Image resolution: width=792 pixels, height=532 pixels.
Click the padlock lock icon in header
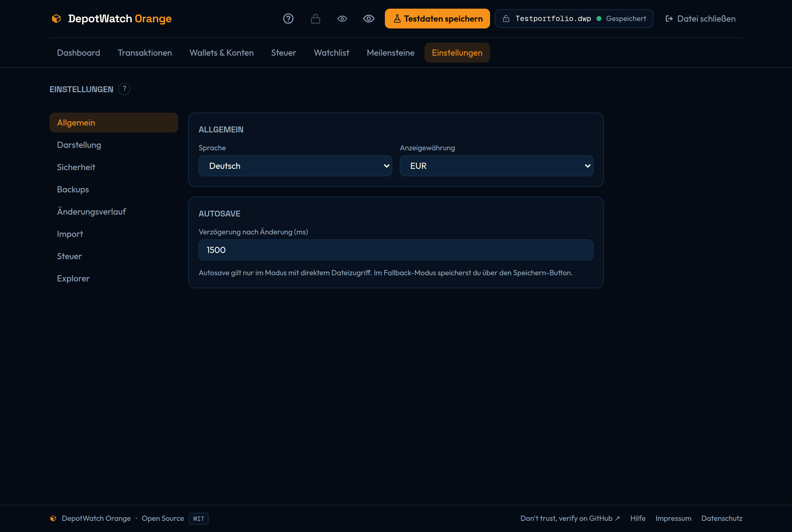coord(315,19)
